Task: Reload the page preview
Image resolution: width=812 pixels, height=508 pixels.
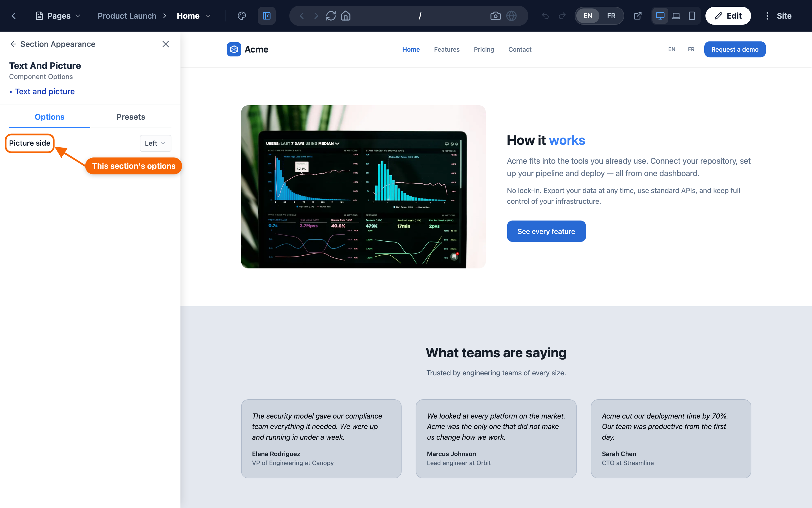Action: (x=331, y=16)
